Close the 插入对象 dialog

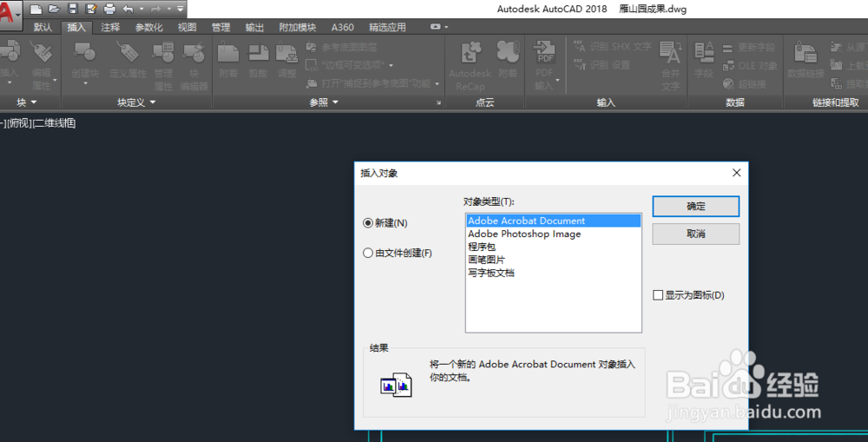point(736,173)
